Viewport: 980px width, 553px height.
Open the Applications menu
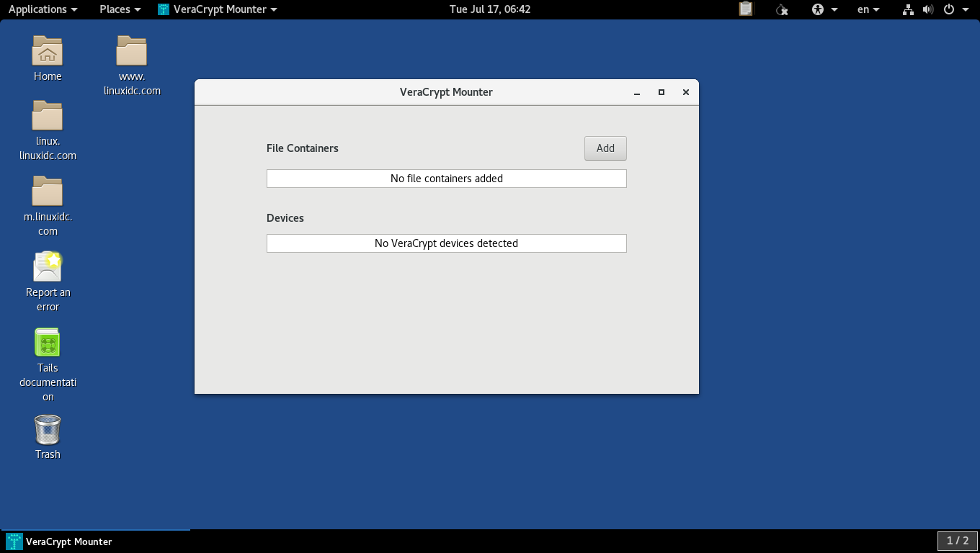click(43, 9)
